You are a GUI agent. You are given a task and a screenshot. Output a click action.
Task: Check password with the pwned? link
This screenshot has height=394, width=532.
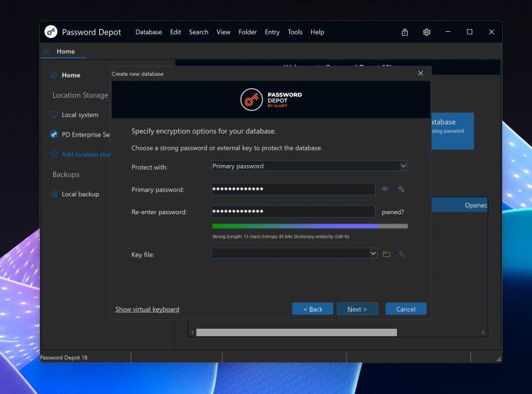pyautogui.click(x=392, y=212)
